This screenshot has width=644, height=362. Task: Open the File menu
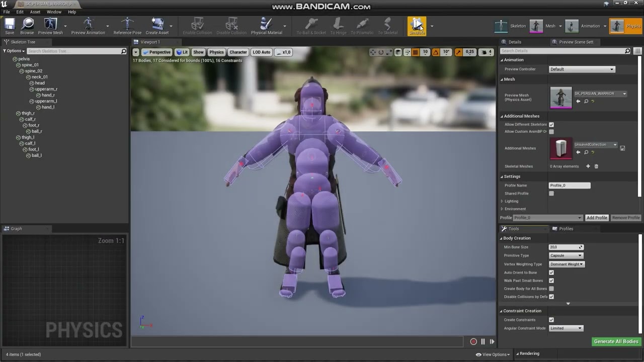click(x=7, y=12)
